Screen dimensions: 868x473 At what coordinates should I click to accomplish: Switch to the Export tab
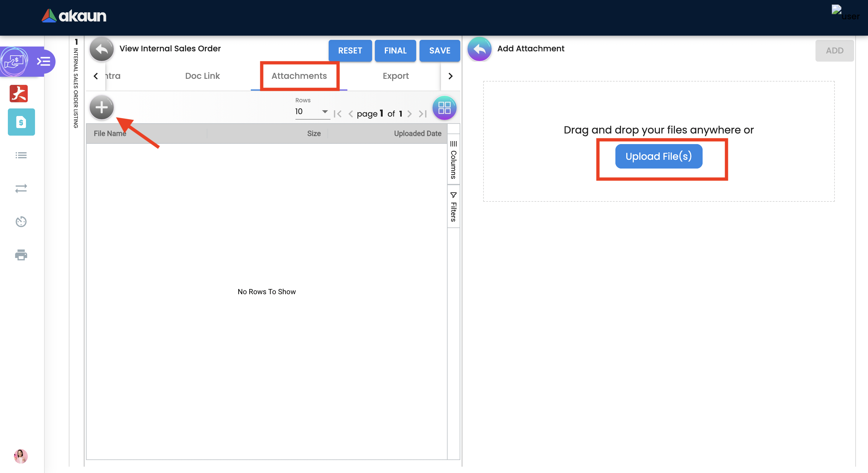[x=395, y=76]
